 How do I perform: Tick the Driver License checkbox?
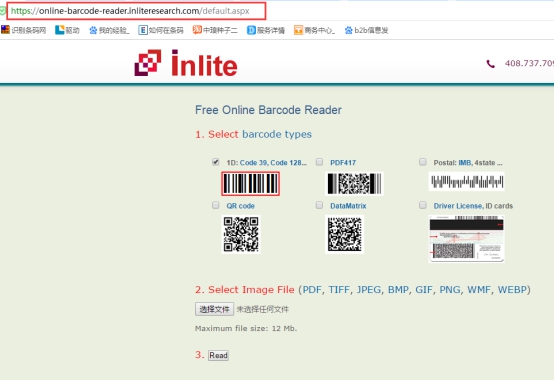pos(423,205)
